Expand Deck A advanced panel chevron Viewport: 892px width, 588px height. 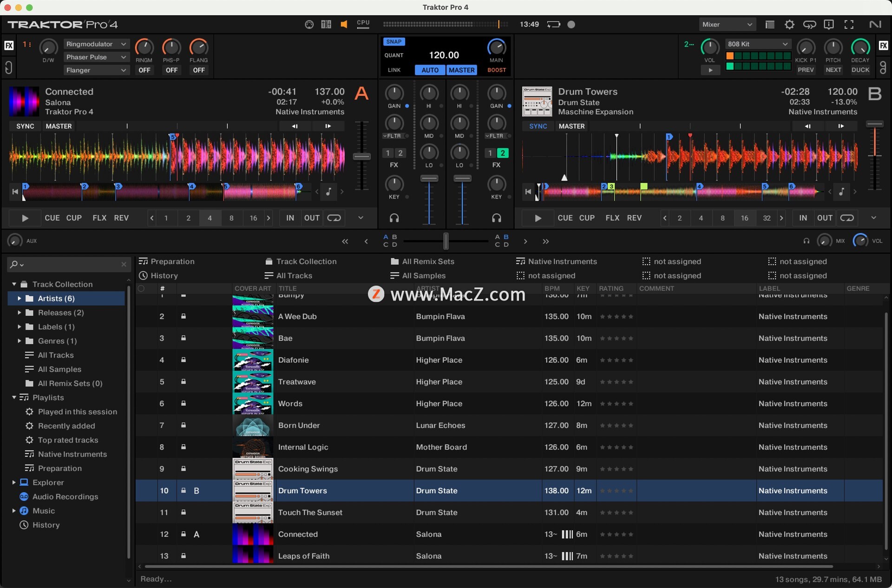(x=361, y=218)
